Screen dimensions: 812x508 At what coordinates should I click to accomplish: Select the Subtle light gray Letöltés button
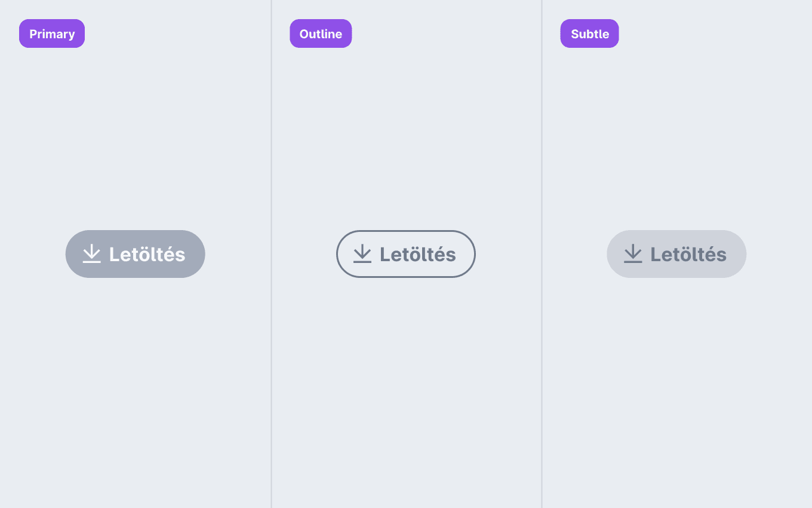676,254
